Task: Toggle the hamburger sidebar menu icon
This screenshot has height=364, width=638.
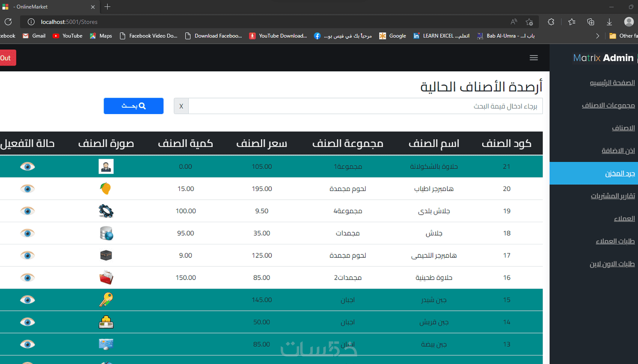Action: 534,58
